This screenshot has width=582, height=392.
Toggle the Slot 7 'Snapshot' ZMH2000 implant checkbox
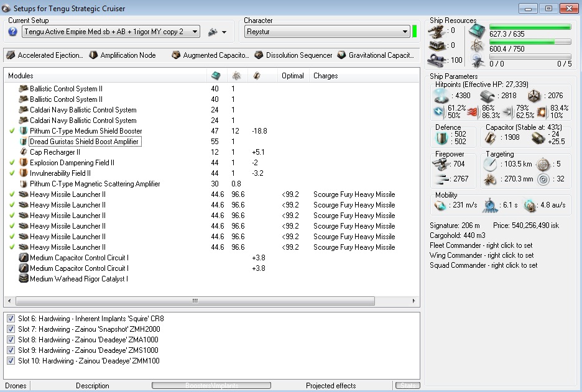click(11, 329)
